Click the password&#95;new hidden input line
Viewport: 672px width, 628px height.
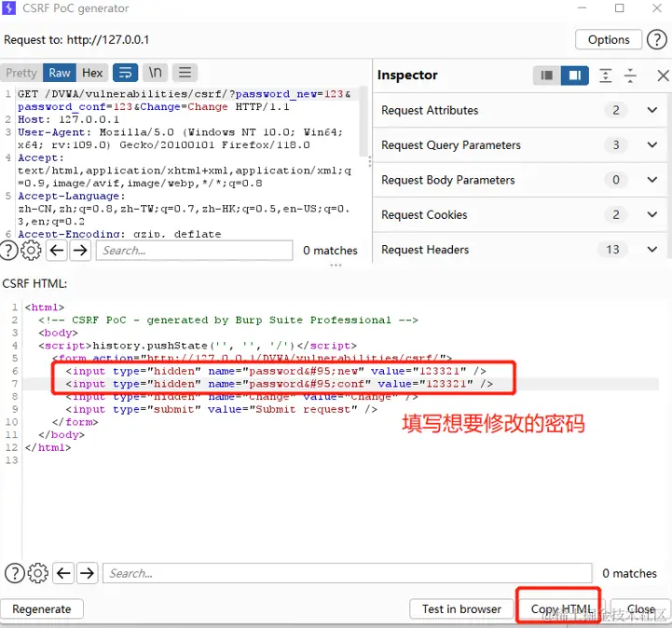pyautogui.click(x=276, y=371)
